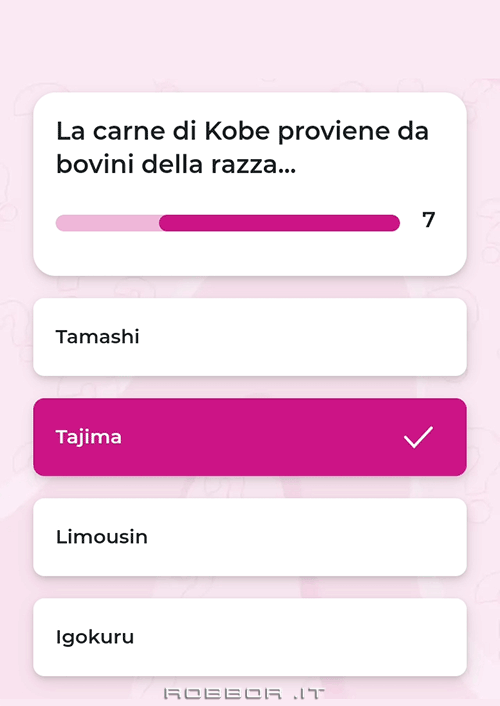Click the light pink elapsed timer segment
The image size is (500, 706).
click(108, 223)
